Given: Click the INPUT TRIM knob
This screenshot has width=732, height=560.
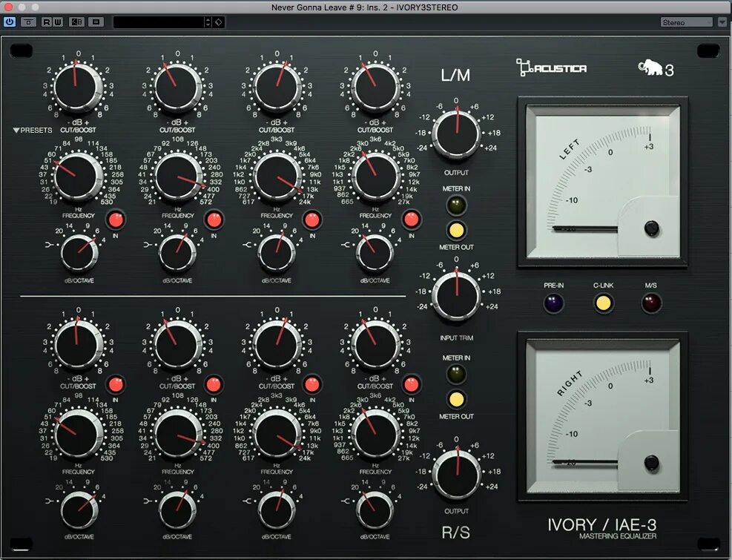Looking at the screenshot, I should 456,294.
